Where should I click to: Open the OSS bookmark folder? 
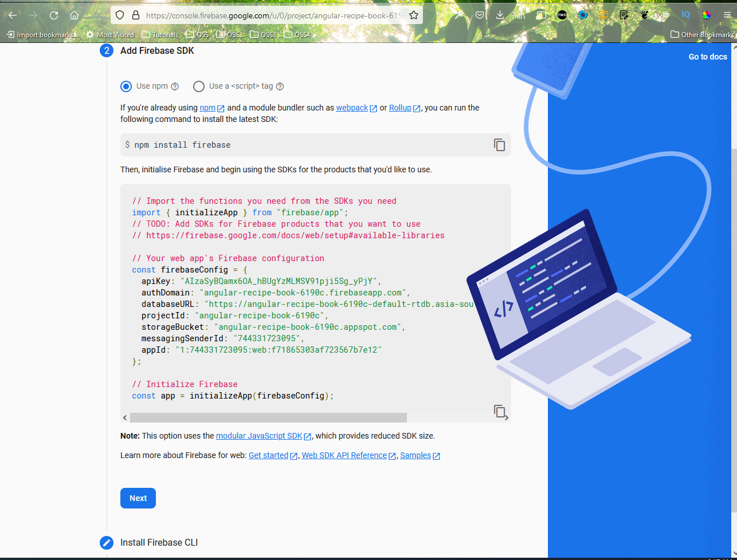pos(197,35)
